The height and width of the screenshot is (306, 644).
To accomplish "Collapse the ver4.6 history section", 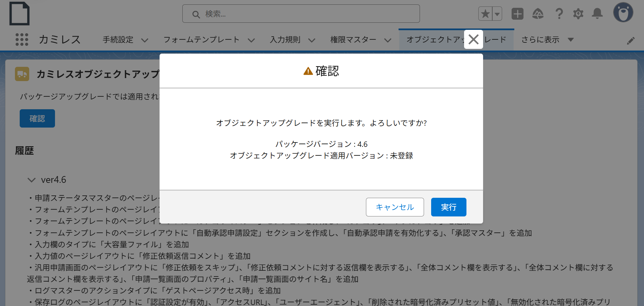I will tap(32, 180).
